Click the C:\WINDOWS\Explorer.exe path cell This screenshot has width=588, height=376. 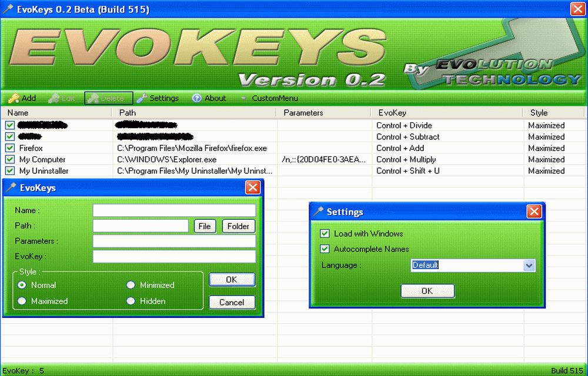pyautogui.click(x=167, y=160)
